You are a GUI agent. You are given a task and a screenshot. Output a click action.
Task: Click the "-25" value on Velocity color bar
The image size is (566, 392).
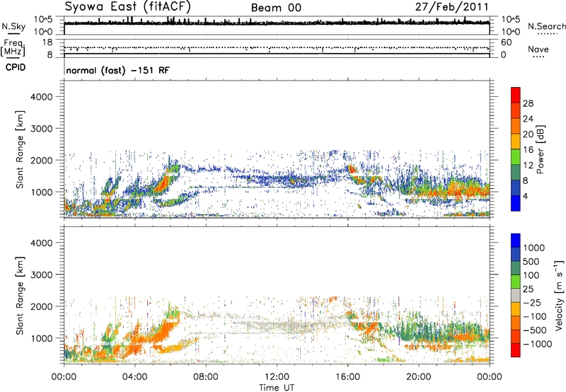point(533,303)
